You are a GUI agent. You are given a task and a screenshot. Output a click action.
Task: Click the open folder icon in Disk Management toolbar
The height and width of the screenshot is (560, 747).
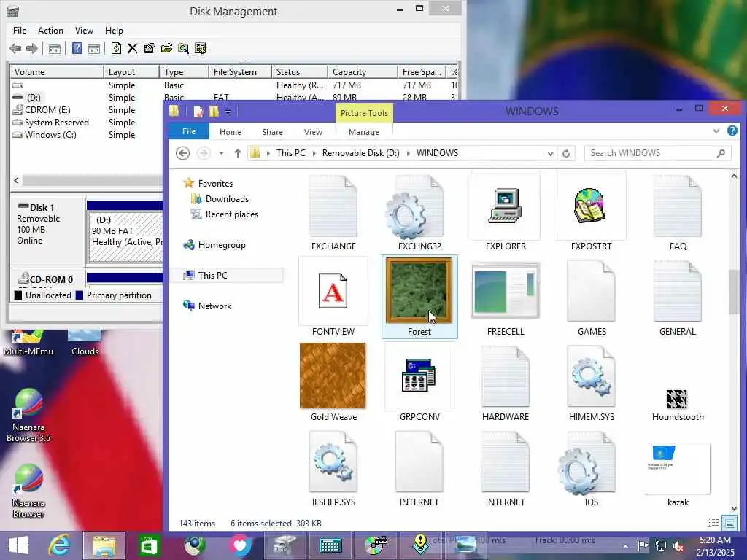(x=166, y=48)
